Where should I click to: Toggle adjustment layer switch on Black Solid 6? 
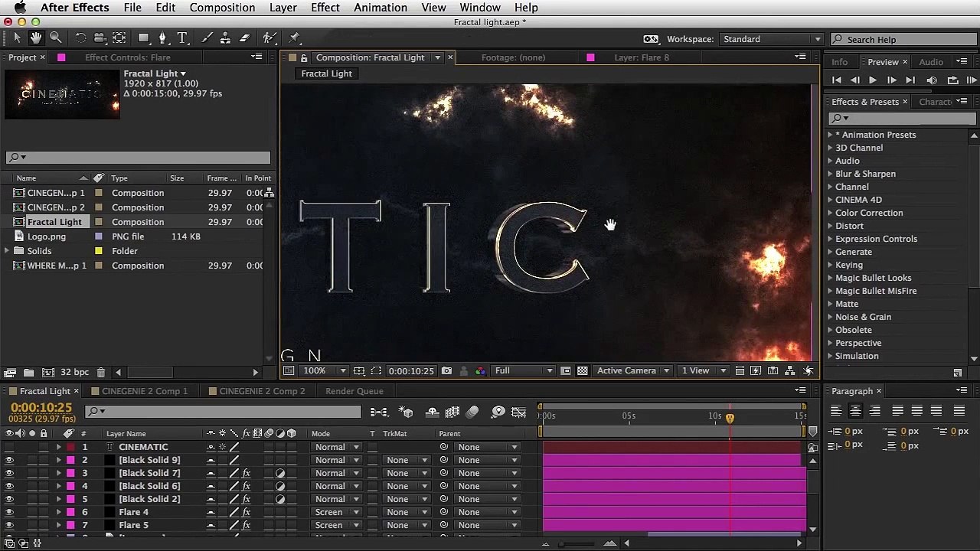pyautogui.click(x=280, y=486)
